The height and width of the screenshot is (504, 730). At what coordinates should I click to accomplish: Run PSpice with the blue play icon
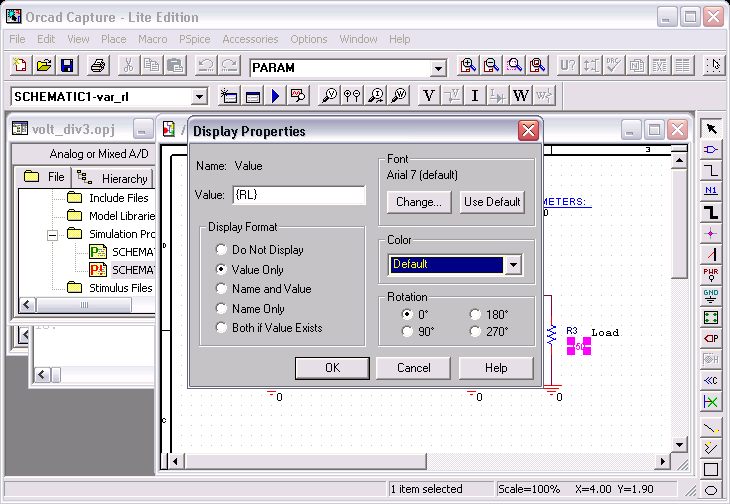pos(276,96)
